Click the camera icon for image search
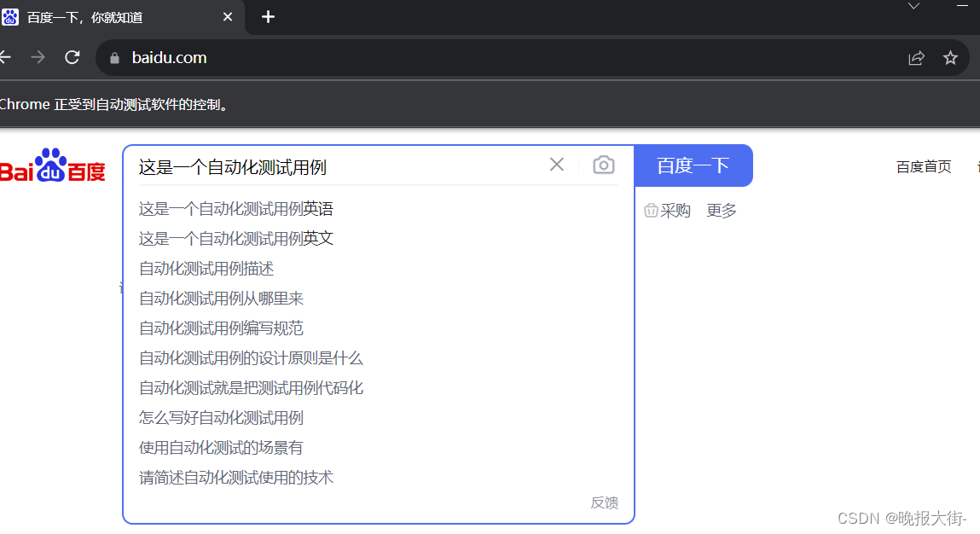 603,165
